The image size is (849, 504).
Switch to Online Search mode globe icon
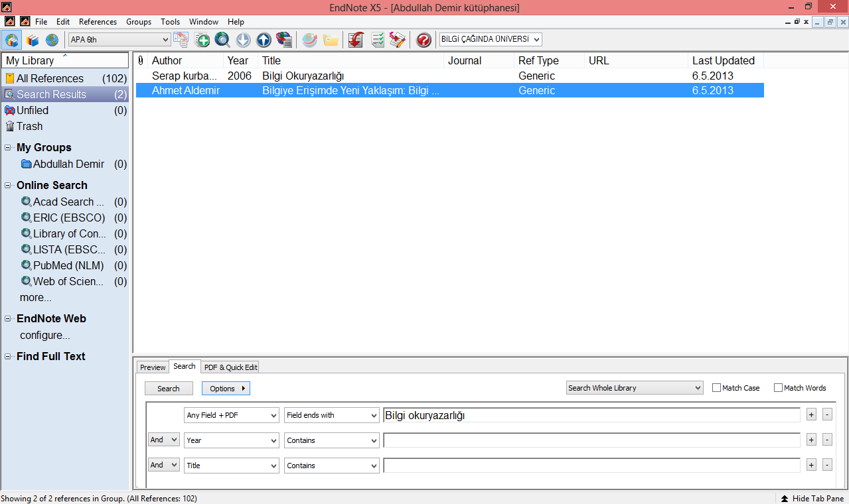(x=52, y=40)
